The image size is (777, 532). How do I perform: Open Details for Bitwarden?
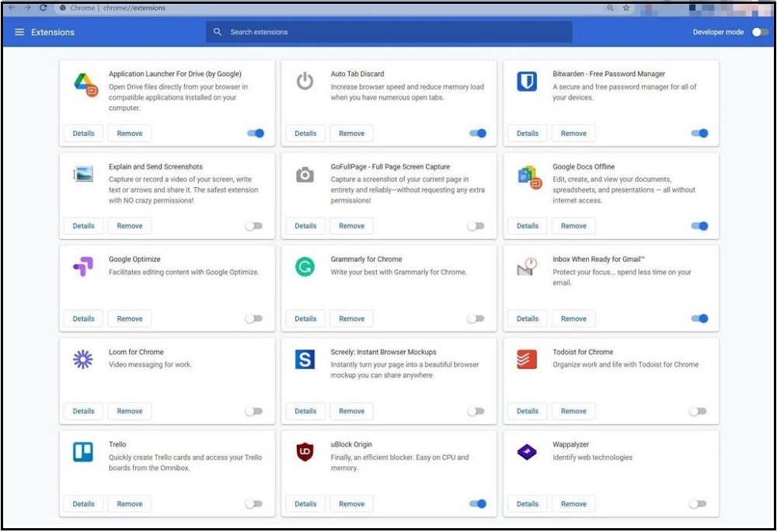pyautogui.click(x=528, y=134)
